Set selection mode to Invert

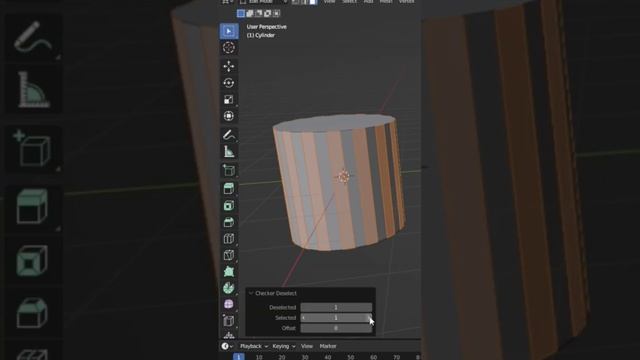point(267,13)
